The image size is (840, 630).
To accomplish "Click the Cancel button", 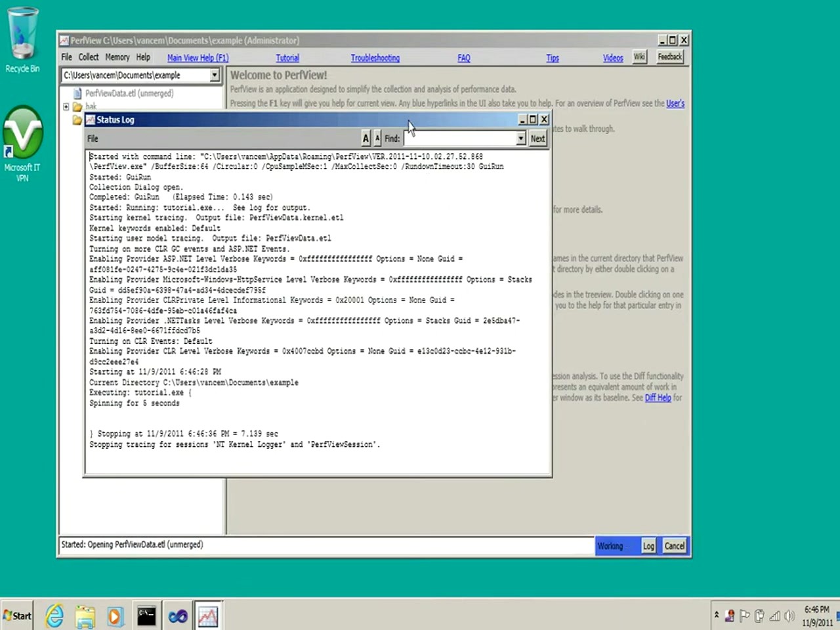I will (x=674, y=545).
